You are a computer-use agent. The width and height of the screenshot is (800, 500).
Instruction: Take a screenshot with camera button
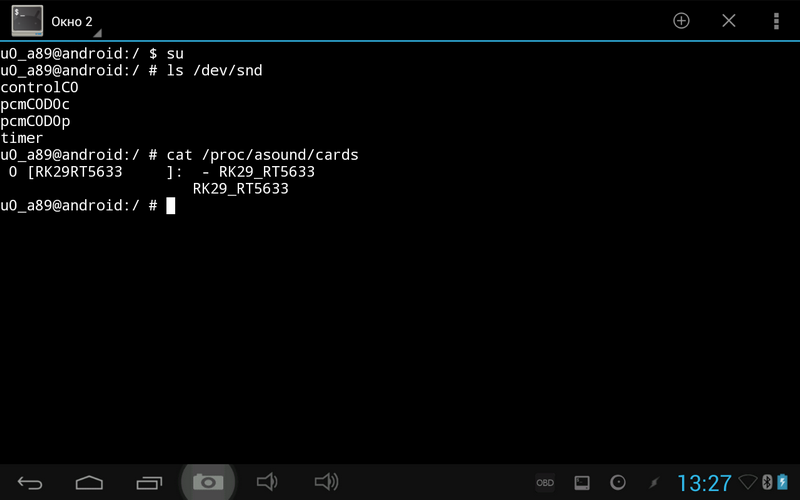pos(208,482)
